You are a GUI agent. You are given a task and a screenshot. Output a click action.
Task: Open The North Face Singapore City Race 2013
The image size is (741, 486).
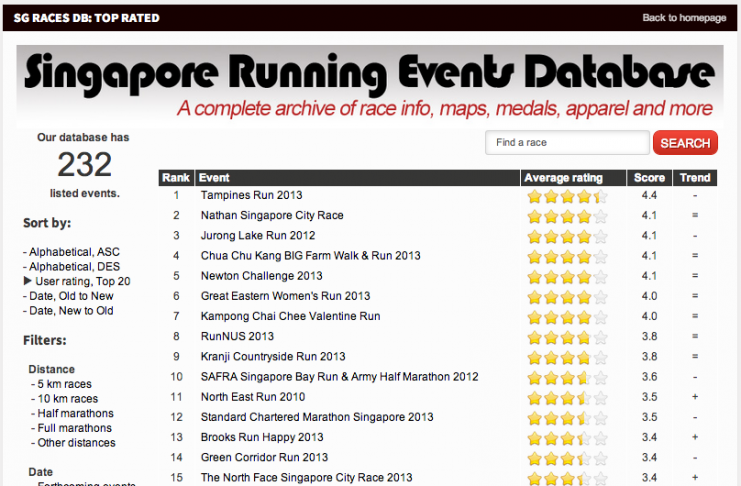(306, 477)
